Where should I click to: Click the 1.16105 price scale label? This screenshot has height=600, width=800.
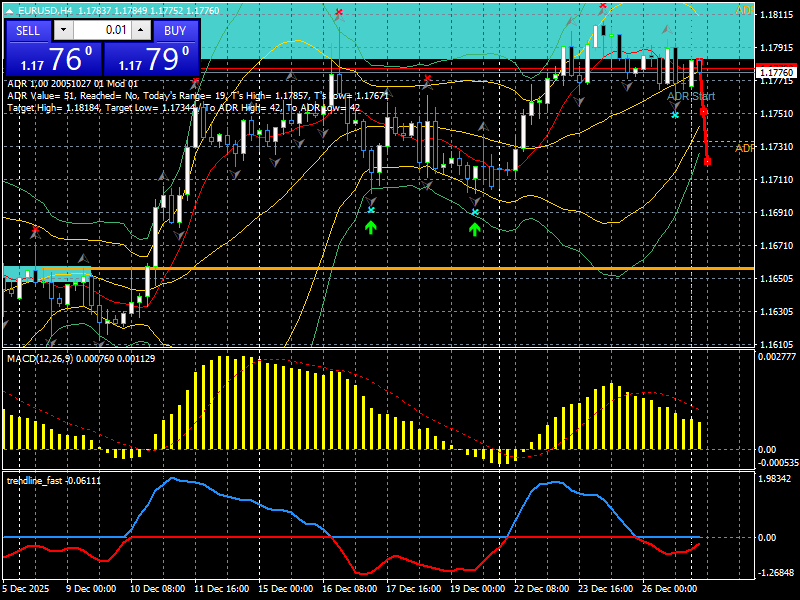777,344
